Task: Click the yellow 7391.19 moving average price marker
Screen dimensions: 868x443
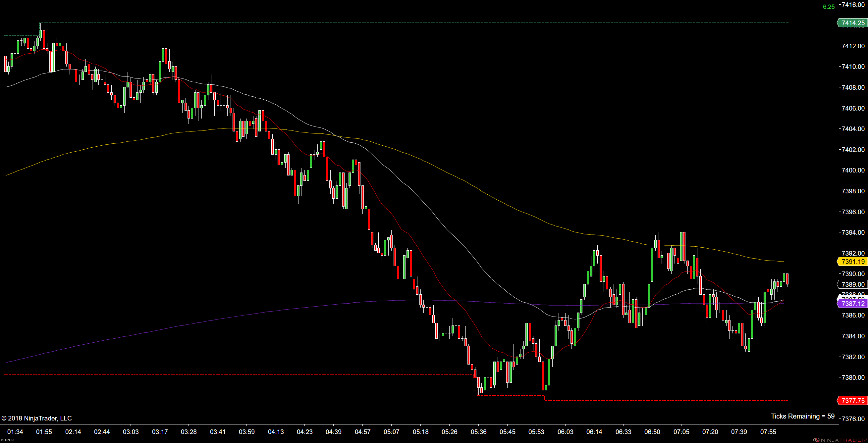Action: click(852, 262)
